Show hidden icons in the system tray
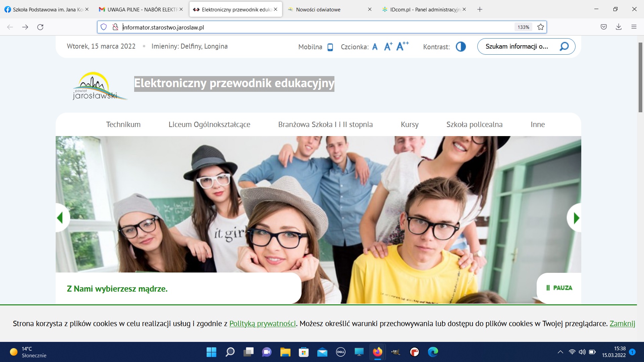The width and height of the screenshot is (644, 362). click(x=560, y=352)
